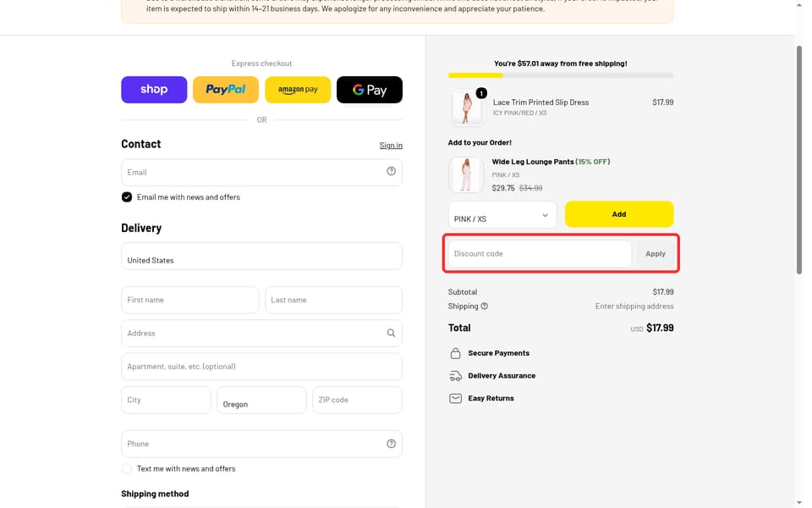Apply the discount code
This screenshot has height=508, width=812.
coord(655,253)
